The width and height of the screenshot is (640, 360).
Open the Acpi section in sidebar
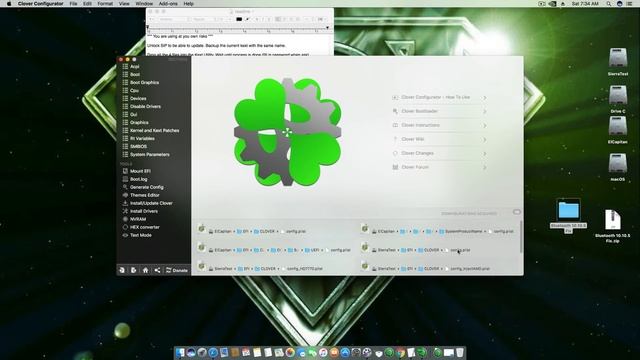pyautogui.click(x=135, y=66)
